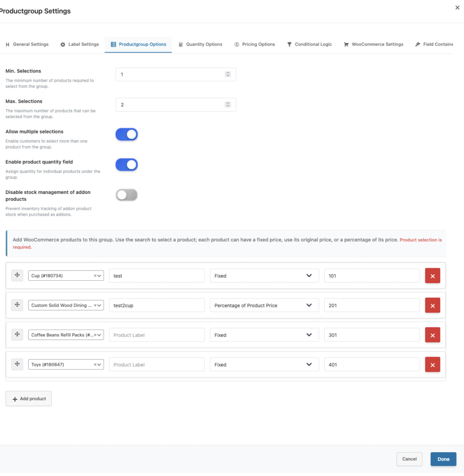Click the gear icon beside Label Settings
Screen dimensions: 464x476
coord(63,44)
